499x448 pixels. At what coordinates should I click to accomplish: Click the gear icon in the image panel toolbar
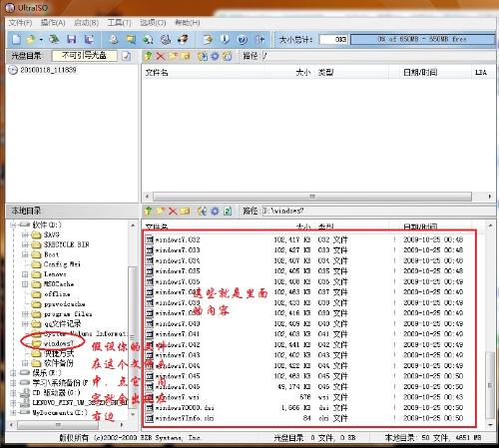coord(215,56)
